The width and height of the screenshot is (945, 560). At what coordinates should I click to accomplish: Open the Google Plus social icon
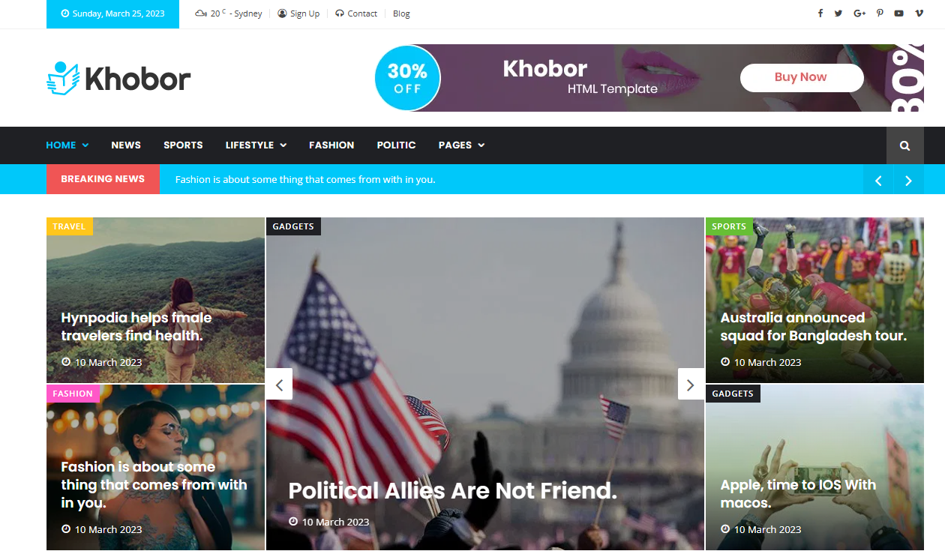pyautogui.click(x=859, y=13)
